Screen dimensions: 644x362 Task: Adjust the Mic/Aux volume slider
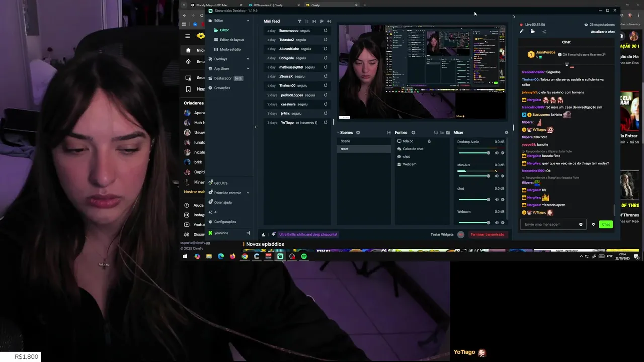[x=473, y=176]
